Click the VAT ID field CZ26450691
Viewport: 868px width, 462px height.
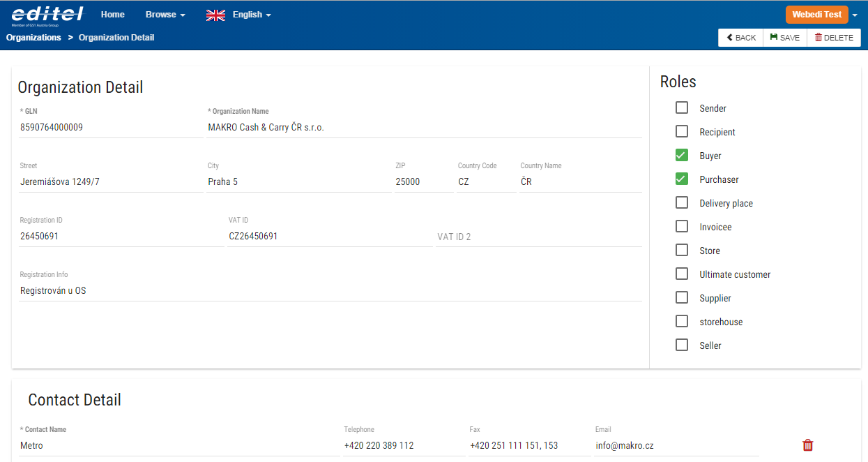click(x=330, y=237)
